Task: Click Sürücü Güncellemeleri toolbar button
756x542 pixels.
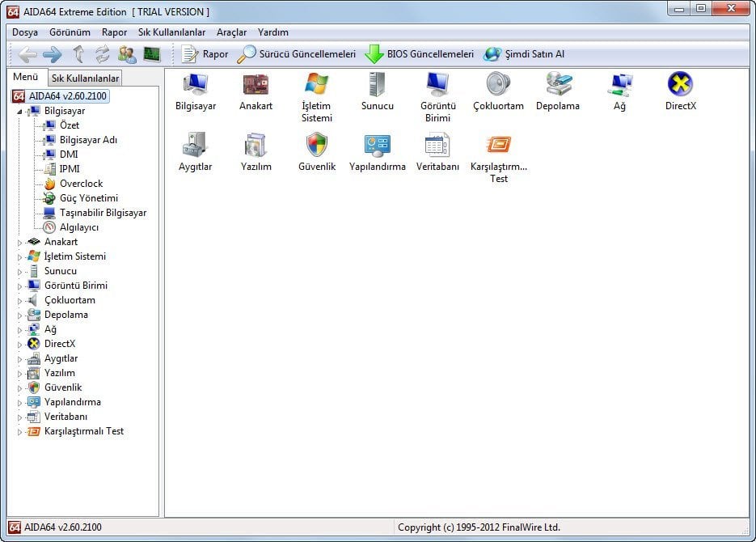Action: (x=297, y=54)
